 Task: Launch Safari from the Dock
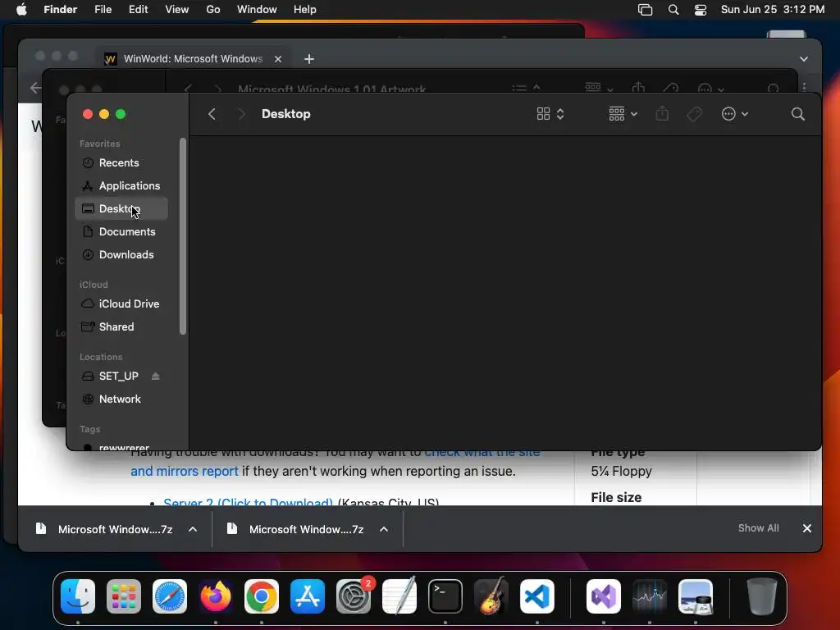(x=170, y=596)
